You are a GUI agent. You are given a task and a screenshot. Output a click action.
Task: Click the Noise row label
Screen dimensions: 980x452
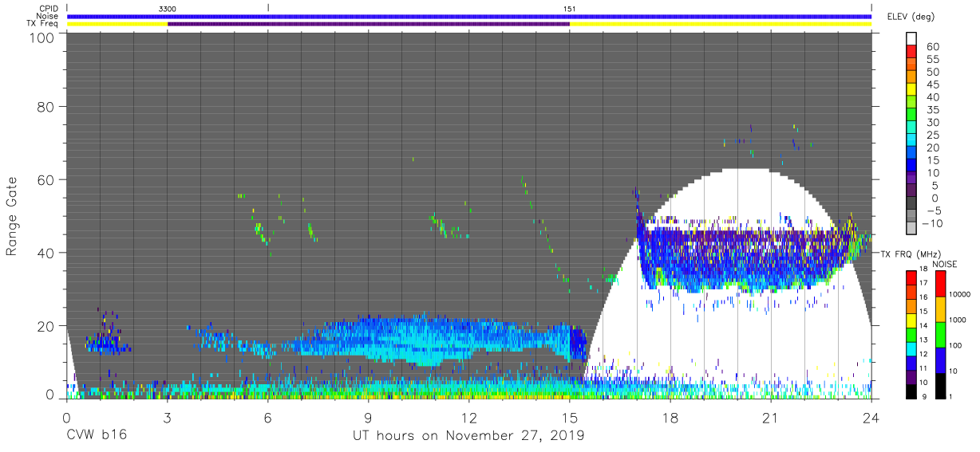tap(47, 16)
